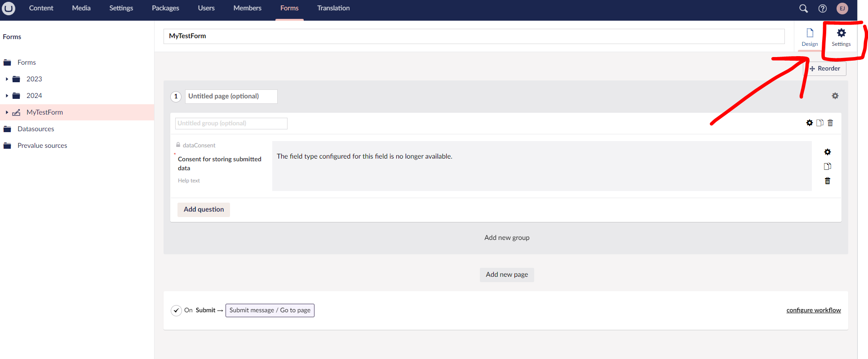Screen dimensions: 868x359
Task: Click the Forms heading in sidebar
Action: (x=12, y=37)
